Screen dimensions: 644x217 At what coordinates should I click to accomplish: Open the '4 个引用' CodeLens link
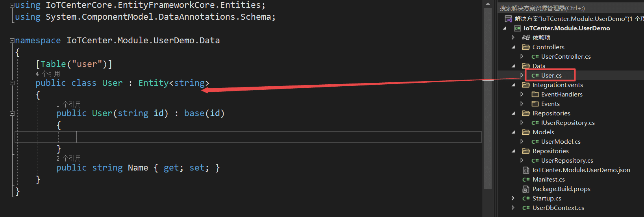[x=48, y=74]
